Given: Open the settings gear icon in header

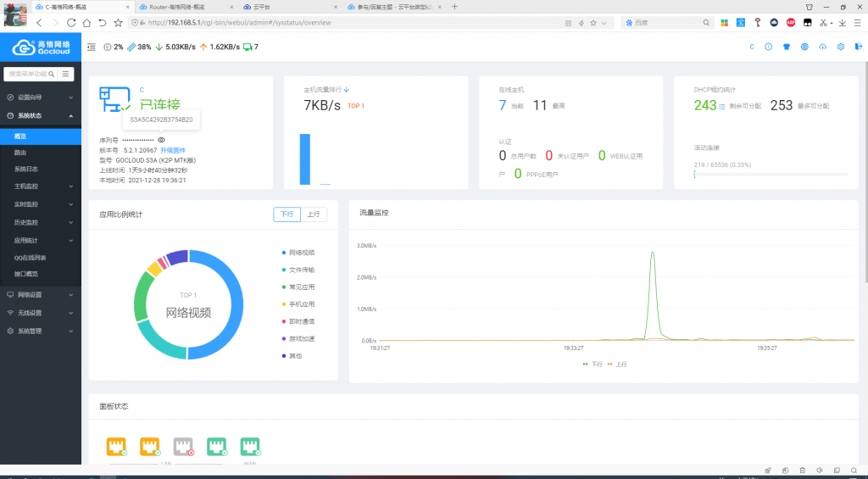Looking at the screenshot, I should click(841, 47).
